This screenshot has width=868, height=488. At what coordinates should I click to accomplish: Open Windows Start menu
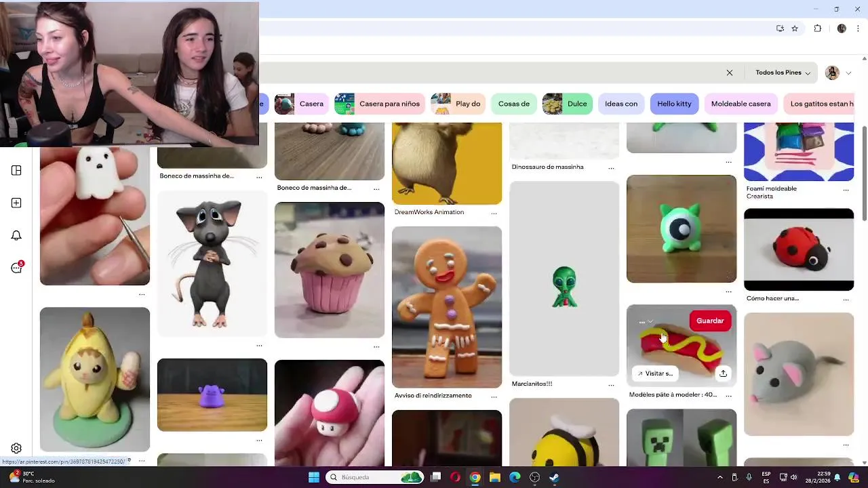(314, 477)
